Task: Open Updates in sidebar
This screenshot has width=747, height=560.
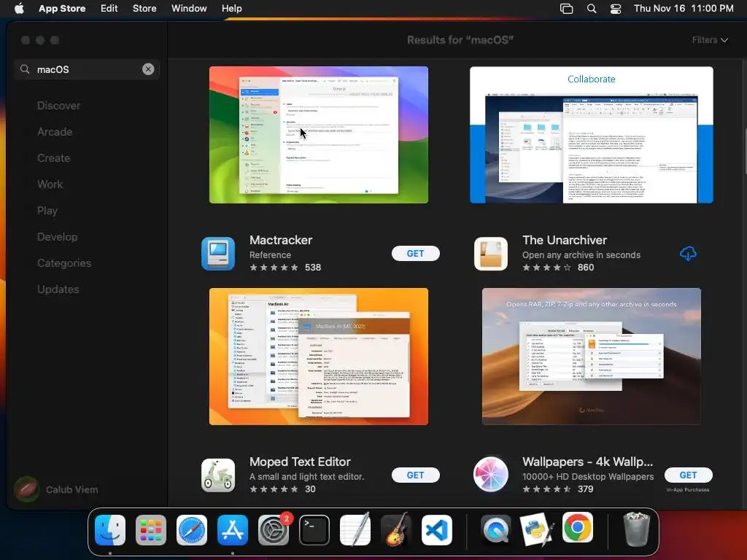Action: (58, 289)
